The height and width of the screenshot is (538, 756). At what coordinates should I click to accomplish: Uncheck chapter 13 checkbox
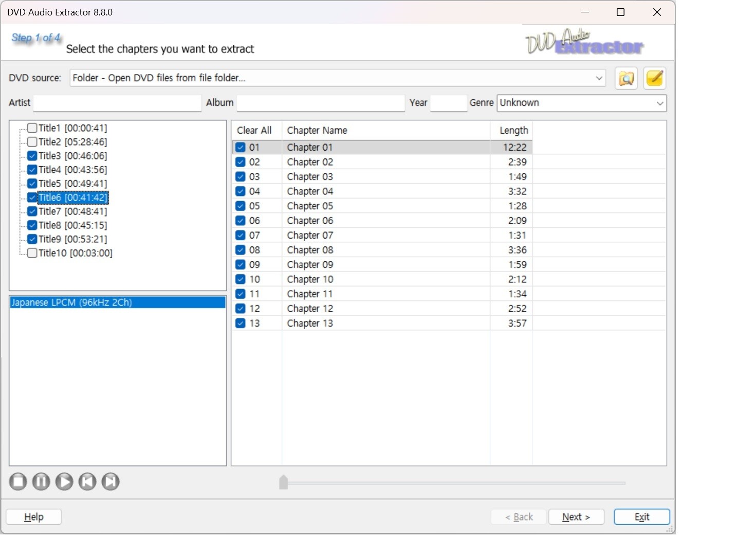point(240,323)
